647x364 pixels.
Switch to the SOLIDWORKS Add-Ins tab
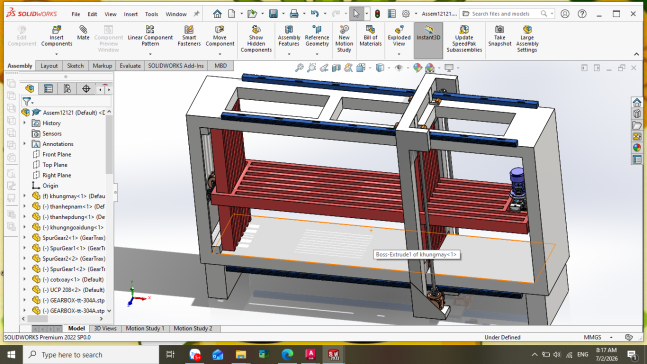[176, 66]
